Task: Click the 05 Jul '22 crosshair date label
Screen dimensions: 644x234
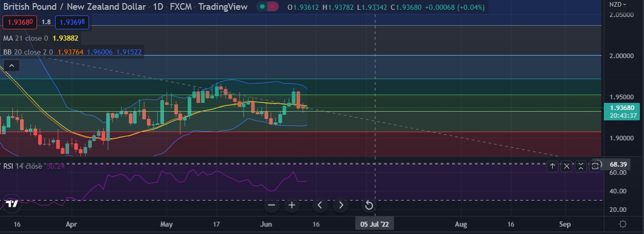Action: [375, 224]
